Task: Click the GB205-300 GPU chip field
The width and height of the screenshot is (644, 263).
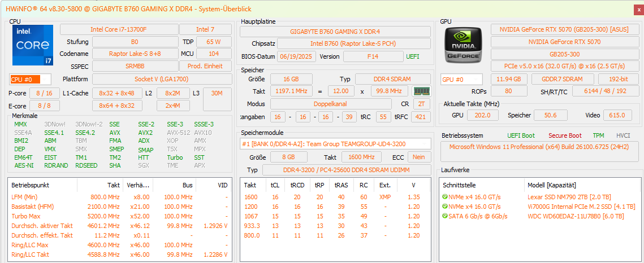Action: click(564, 54)
